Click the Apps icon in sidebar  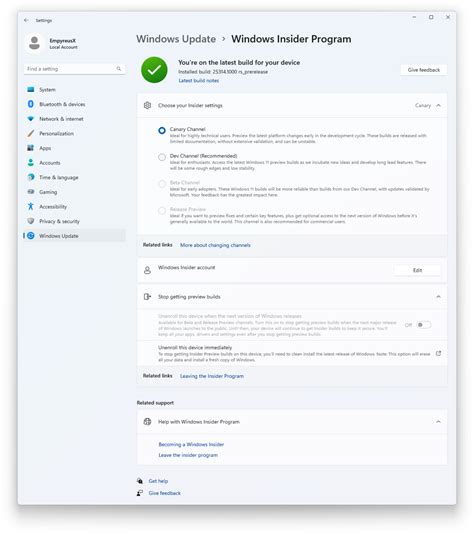point(31,148)
